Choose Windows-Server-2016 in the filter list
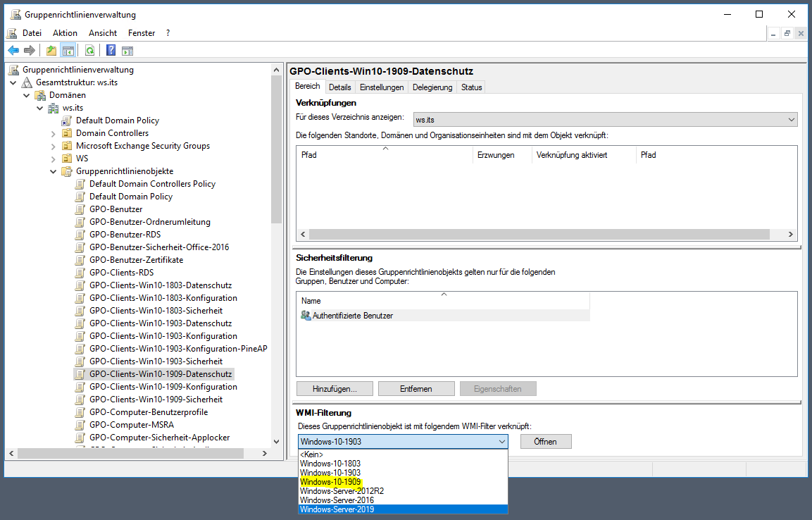This screenshot has width=812, height=520. pyautogui.click(x=403, y=500)
